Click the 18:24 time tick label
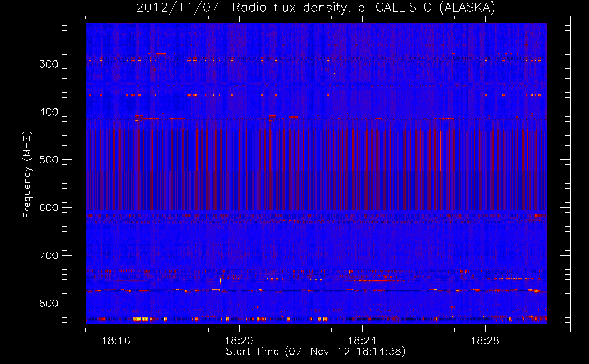Screen dimensions: 589x364 point(362,341)
